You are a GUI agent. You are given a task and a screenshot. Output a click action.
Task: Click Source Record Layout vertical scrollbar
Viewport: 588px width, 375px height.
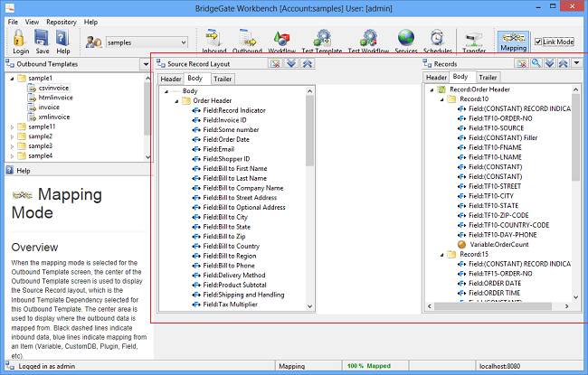click(309, 130)
